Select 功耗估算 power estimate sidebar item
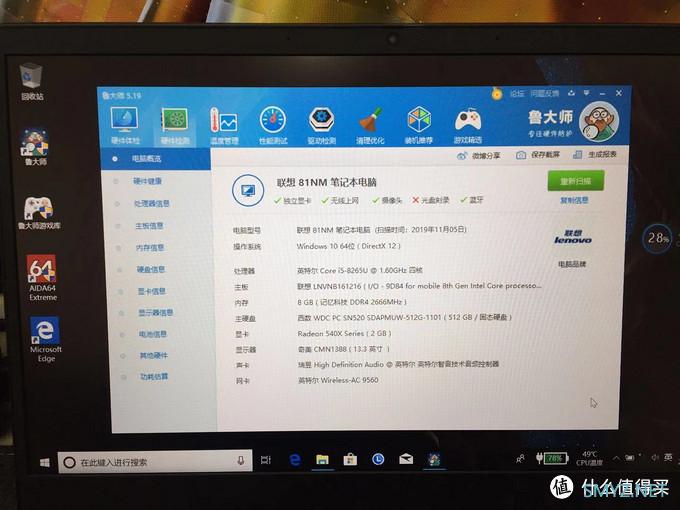This screenshot has height=510, width=680. pos(154,376)
